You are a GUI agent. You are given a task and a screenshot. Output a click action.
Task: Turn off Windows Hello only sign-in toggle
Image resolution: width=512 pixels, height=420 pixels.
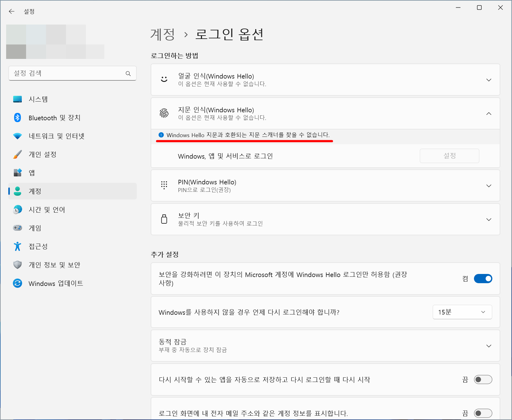pyautogui.click(x=483, y=279)
